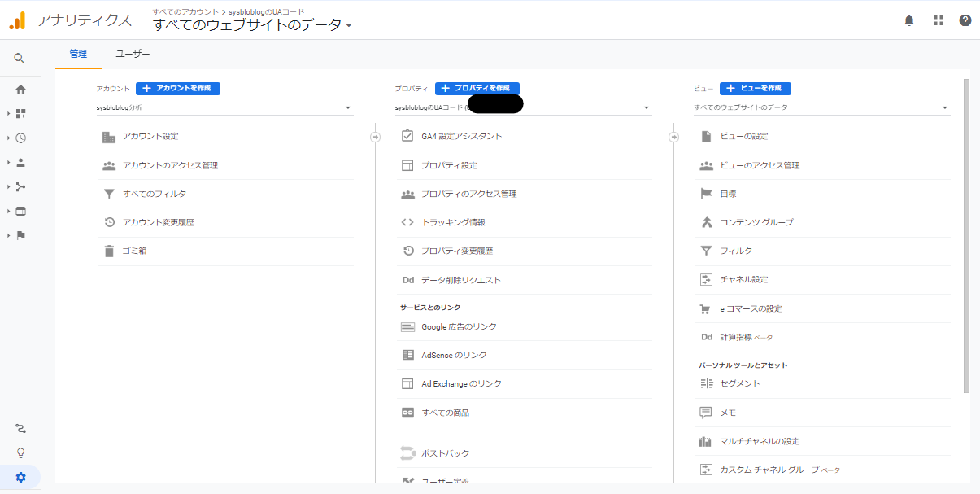Open Admin gear icon in sidebar
Viewport: 980px width, 494px height.
(x=20, y=478)
